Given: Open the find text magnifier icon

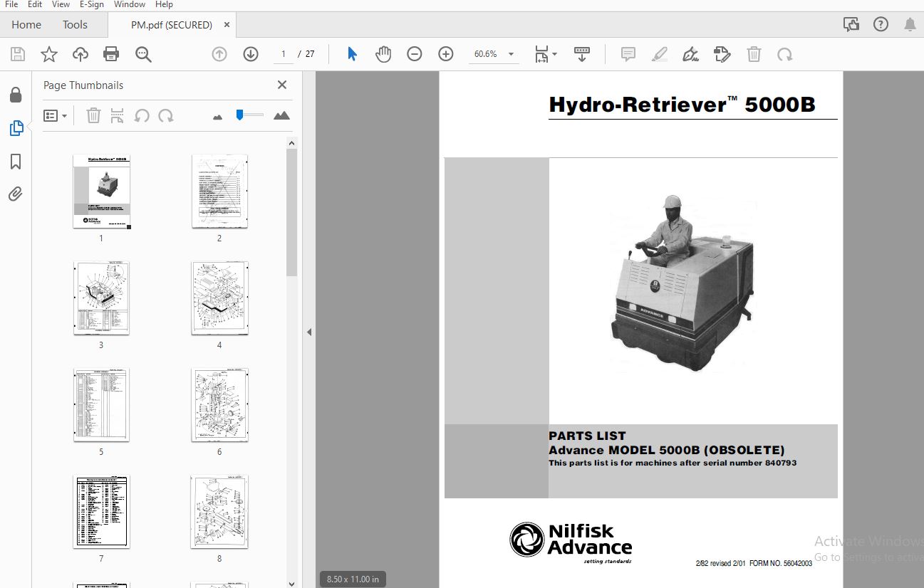Looking at the screenshot, I should coord(143,54).
